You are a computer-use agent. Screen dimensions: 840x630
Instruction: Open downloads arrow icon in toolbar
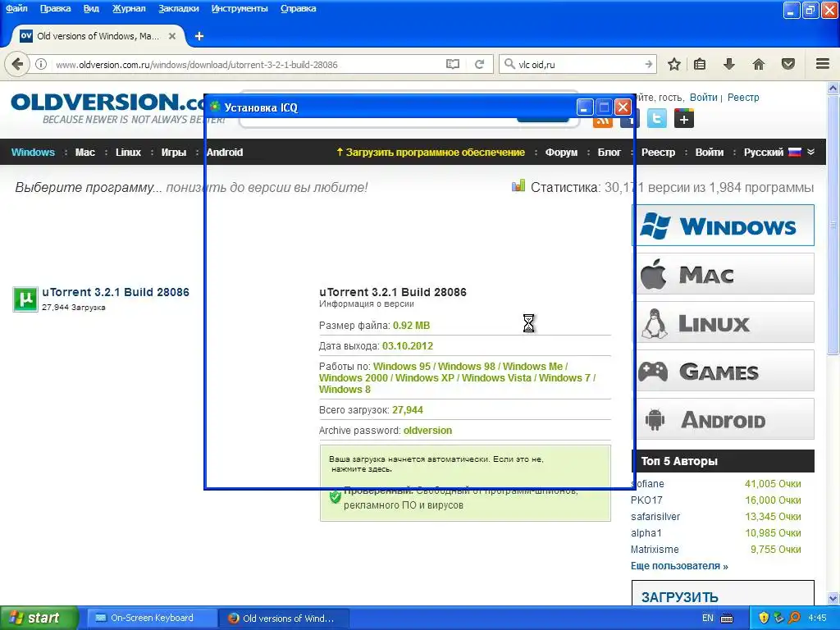point(729,64)
